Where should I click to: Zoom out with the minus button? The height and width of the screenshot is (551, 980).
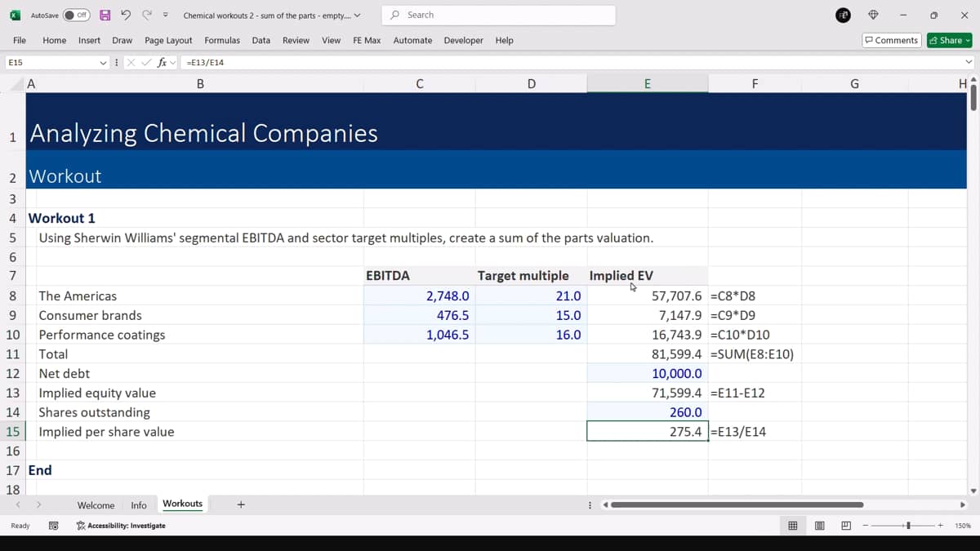867,526
